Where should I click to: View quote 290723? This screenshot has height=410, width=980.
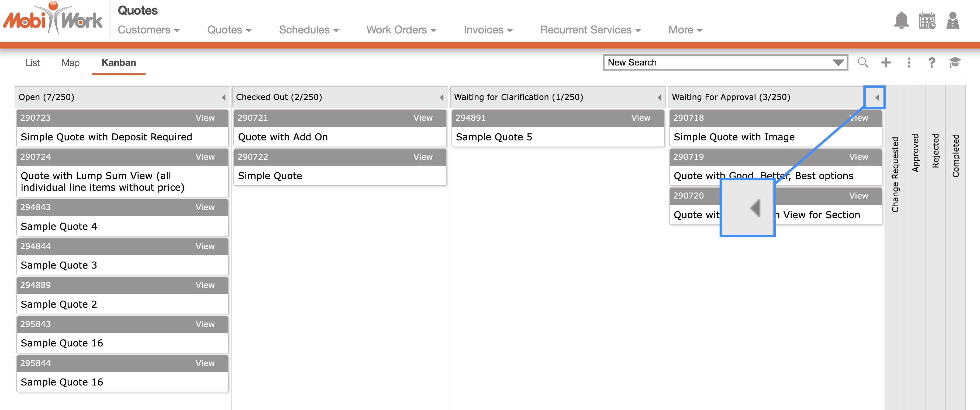[205, 118]
